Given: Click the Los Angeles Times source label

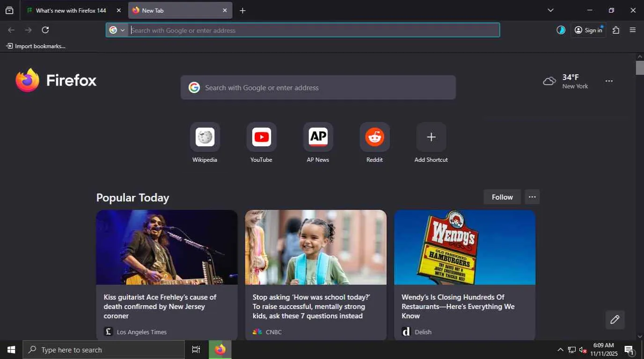Looking at the screenshot, I should [x=142, y=332].
